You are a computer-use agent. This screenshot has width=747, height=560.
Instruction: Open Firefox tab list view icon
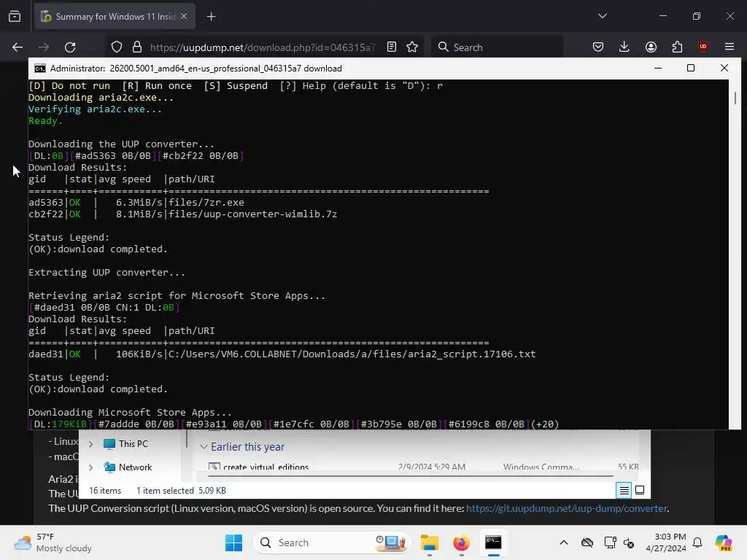pyautogui.click(x=15, y=17)
